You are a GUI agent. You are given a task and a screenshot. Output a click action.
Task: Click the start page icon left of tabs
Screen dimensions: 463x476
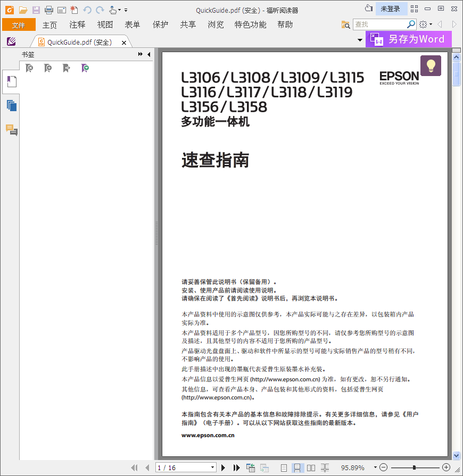click(11, 41)
